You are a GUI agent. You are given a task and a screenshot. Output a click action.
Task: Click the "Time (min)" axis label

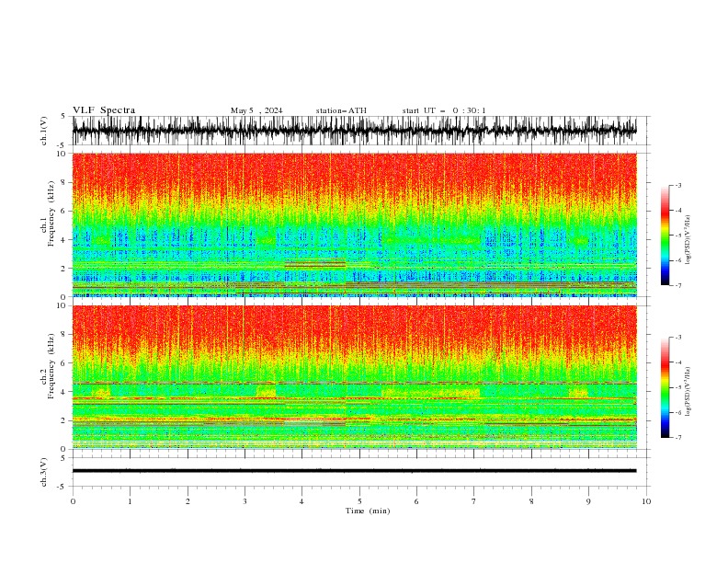[368, 511]
